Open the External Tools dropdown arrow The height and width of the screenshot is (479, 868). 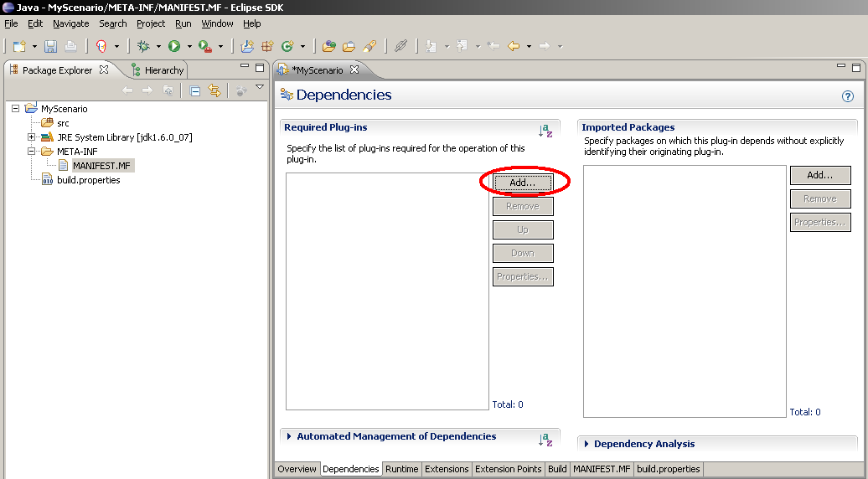point(220,46)
